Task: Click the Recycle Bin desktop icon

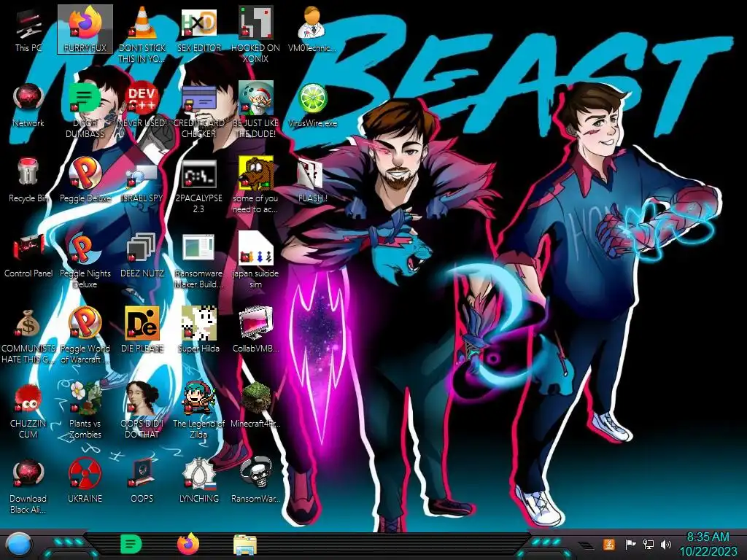Action: coord(28,181)
